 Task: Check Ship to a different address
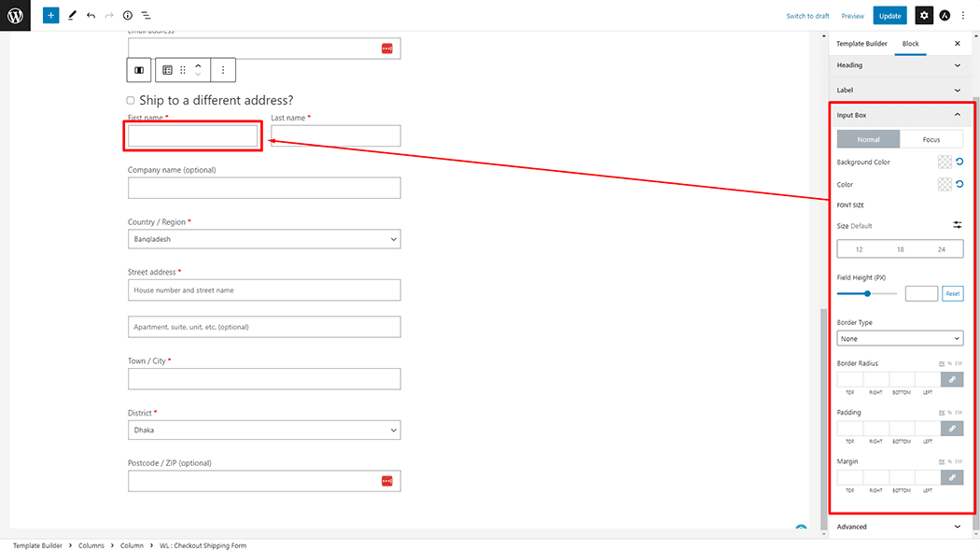pyautogui.click(x=131, y=101)
